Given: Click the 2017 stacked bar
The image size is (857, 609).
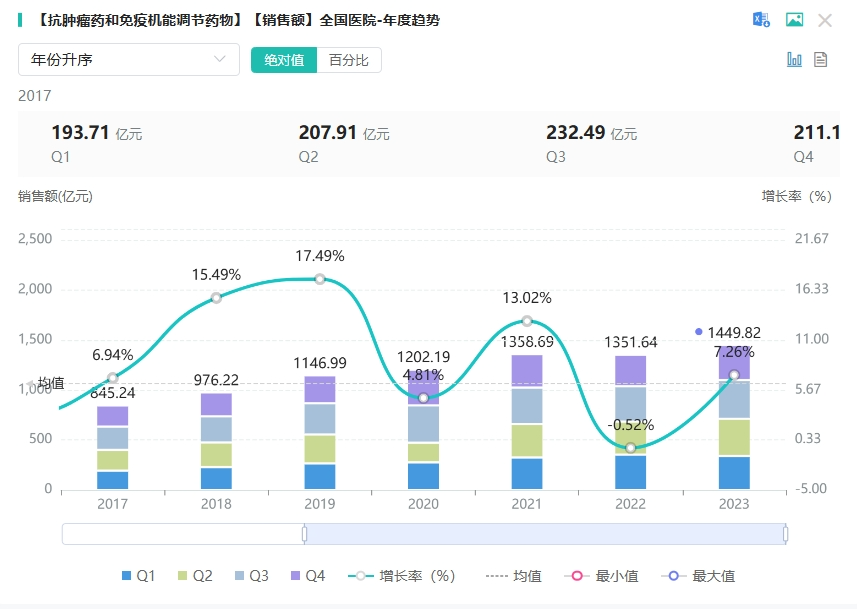Looking at the screenshot, I should point(113,447).
